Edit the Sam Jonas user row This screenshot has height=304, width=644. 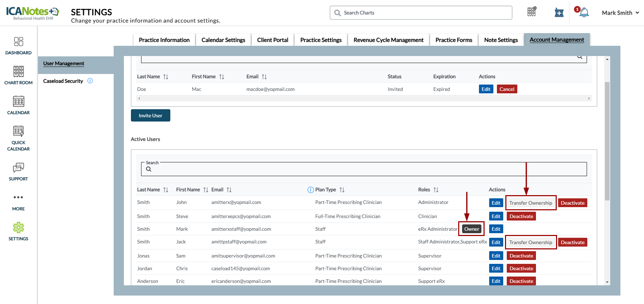pyautogui.click(x=496, y=256)
